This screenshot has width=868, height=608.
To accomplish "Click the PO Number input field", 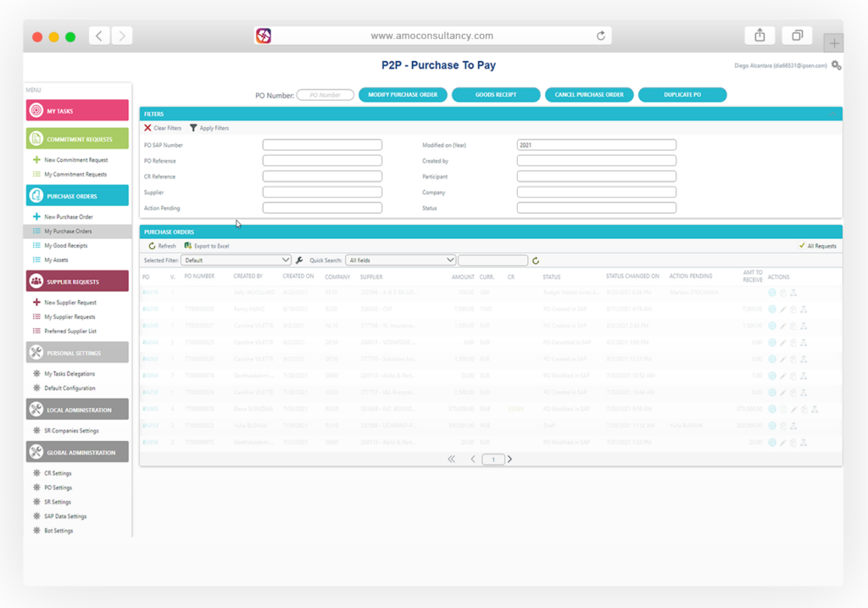I will coord(325,95).
